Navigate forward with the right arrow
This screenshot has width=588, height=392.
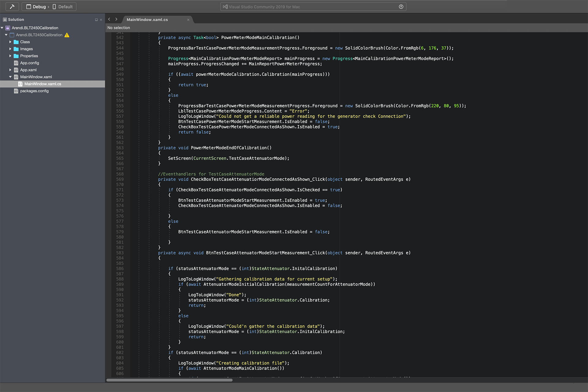coord(116,19)
